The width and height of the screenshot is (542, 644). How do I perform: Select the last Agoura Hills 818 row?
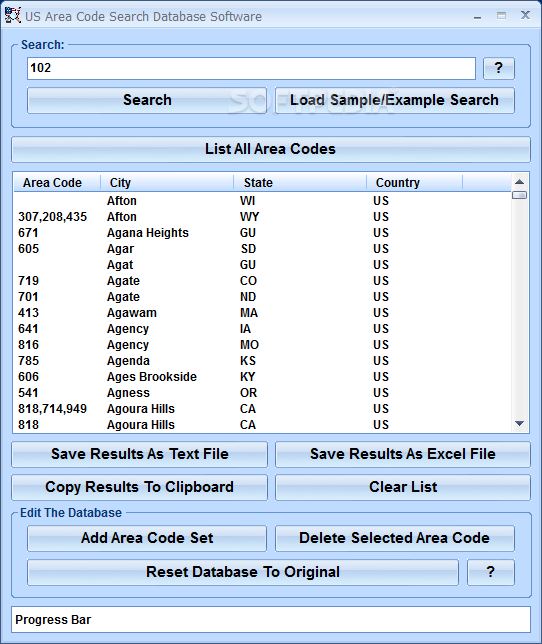[263, 425]
